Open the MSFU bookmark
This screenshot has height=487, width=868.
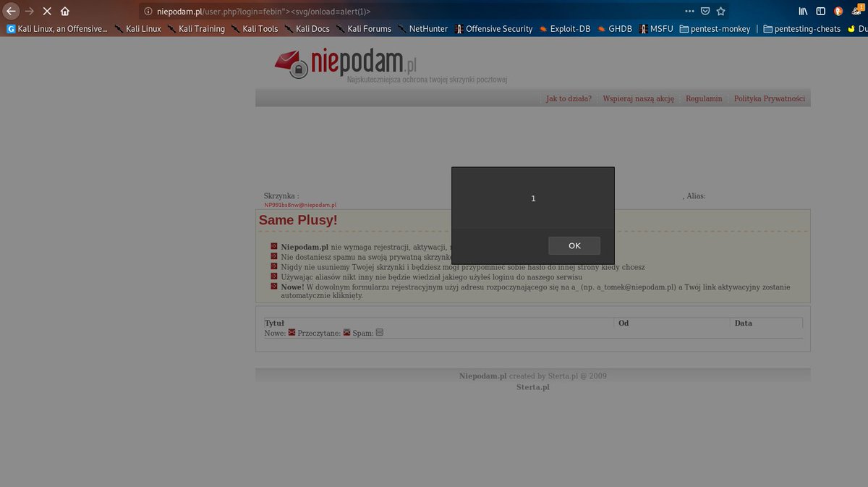(655, 29)
